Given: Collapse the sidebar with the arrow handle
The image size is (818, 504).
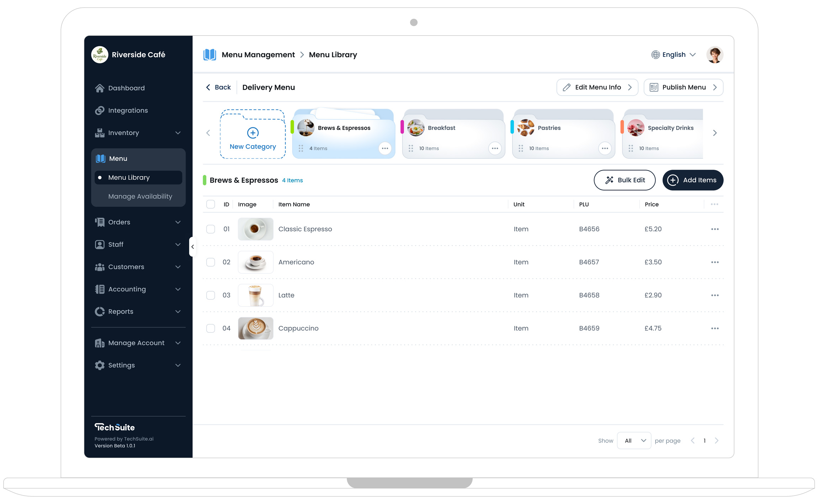Looking at the screenshot, I should pyautogui.click(x=192, y=246).
